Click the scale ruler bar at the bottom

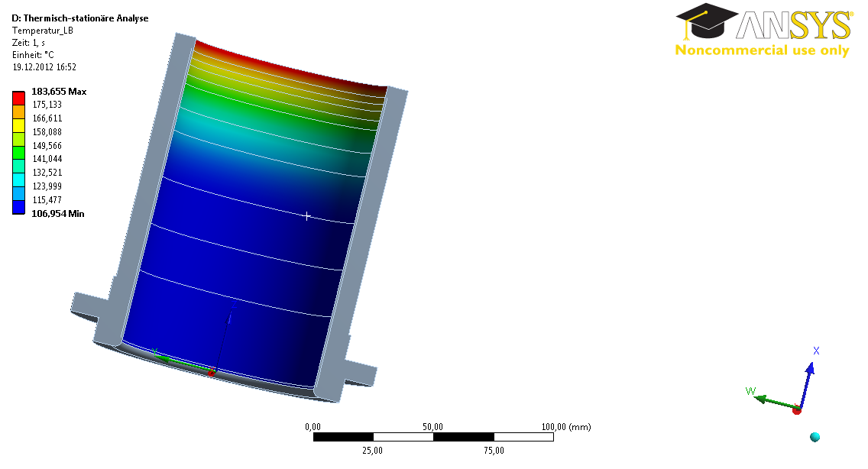(x=433, y=438)
